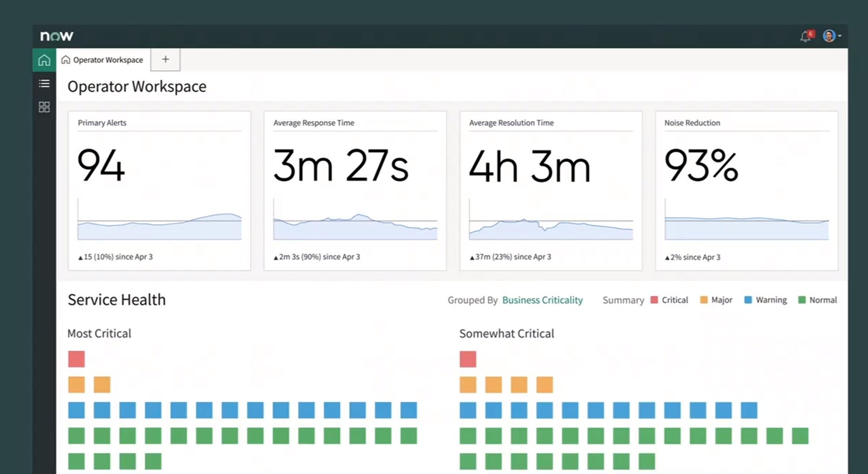Open the notifications bell icon
The image size is (868, 474).
(x=805, y=36)
